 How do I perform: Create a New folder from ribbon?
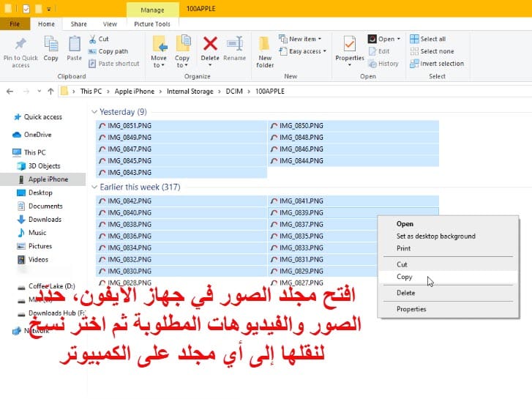tap(265, 52)
